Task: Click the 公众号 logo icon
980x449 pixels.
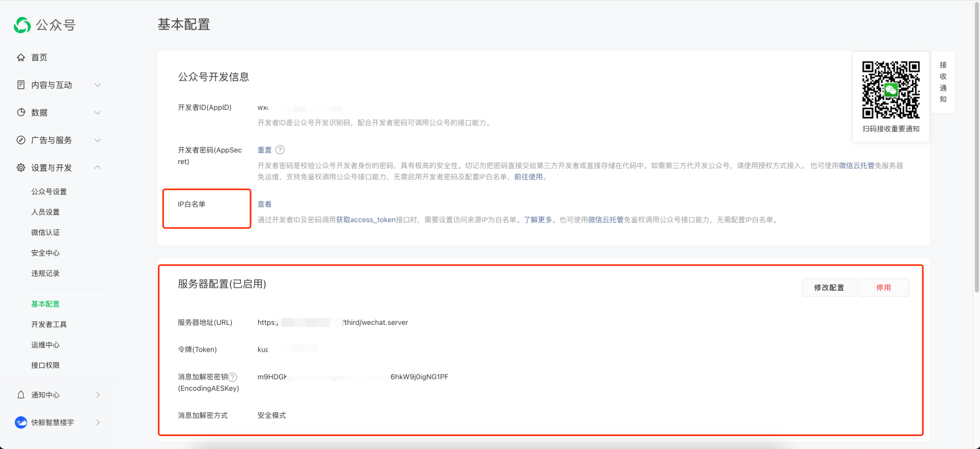Action: (22, 25)
